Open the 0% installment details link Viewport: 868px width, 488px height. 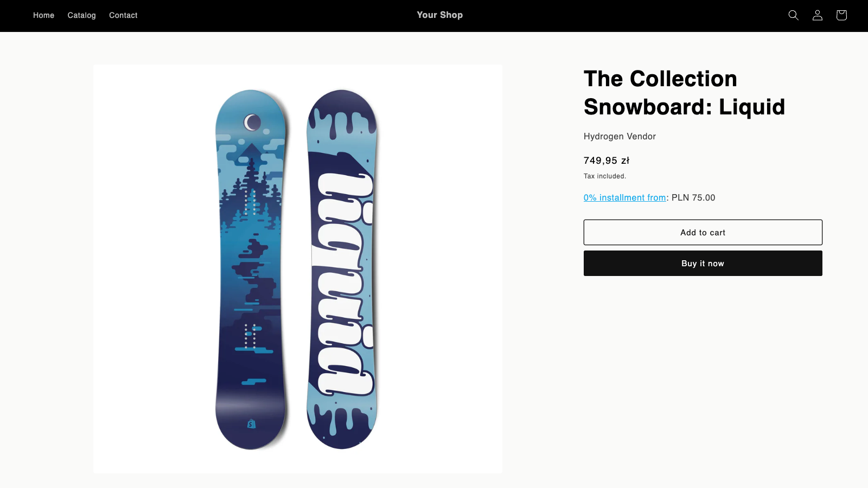[624, 197]
